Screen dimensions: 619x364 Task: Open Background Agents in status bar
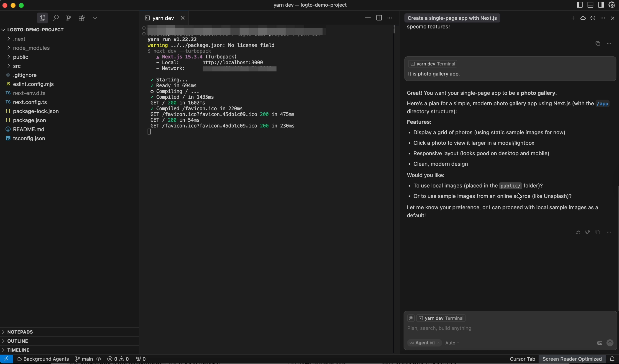[43, 359]
